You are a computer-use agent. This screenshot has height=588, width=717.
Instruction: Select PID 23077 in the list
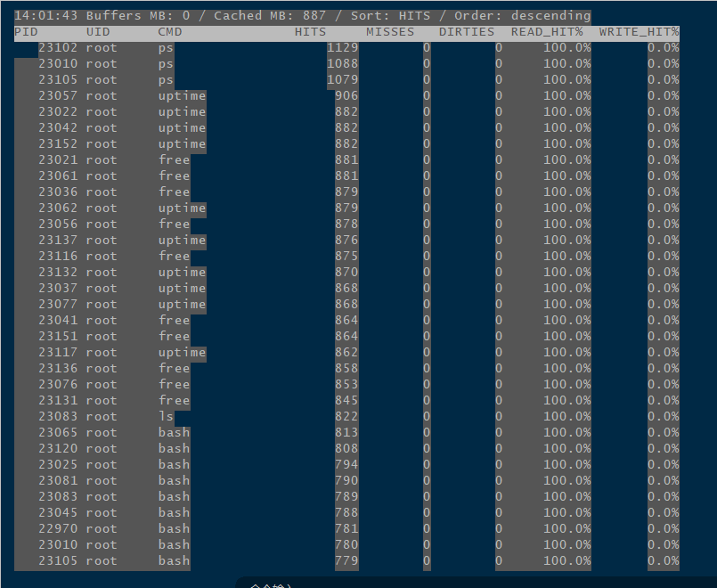point(58,305)
